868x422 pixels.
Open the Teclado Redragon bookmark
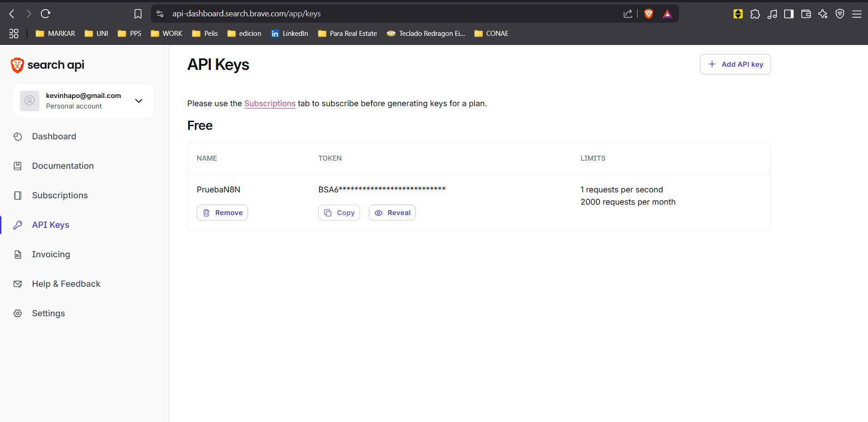pos(426,34)
